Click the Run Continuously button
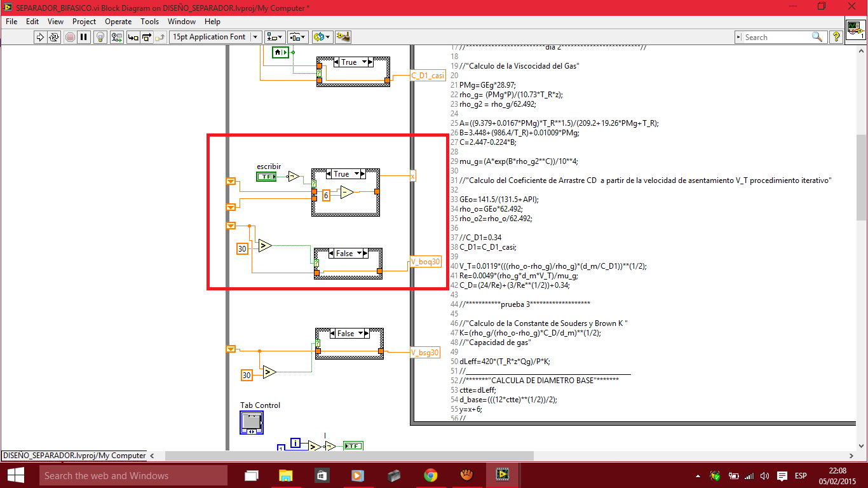Image resolution: width=868 pixels, height=488 pixels. [x=54, y=37]
